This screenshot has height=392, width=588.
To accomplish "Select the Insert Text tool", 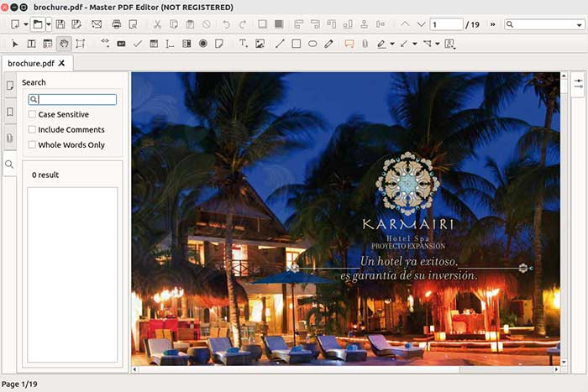I will tap(244, 44).
